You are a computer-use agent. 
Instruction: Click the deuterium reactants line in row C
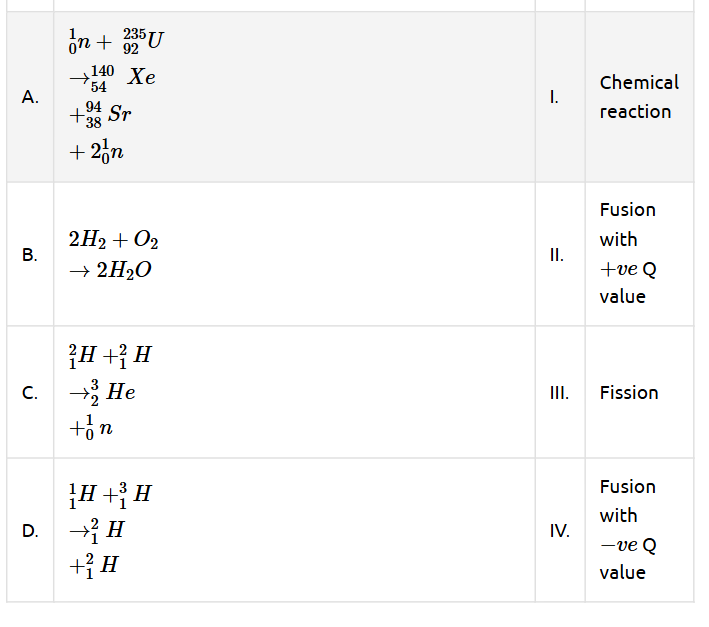tap(111, 355)
